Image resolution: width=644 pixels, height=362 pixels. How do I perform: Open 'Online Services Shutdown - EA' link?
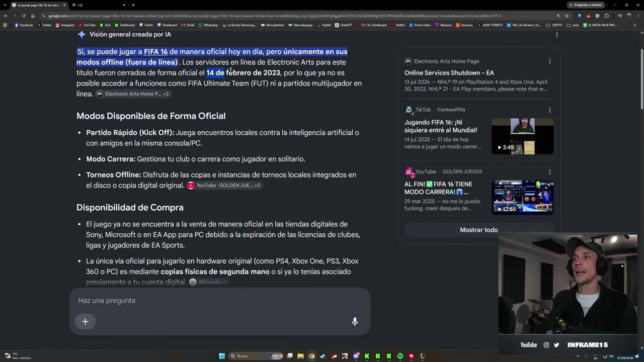[449, 73]
